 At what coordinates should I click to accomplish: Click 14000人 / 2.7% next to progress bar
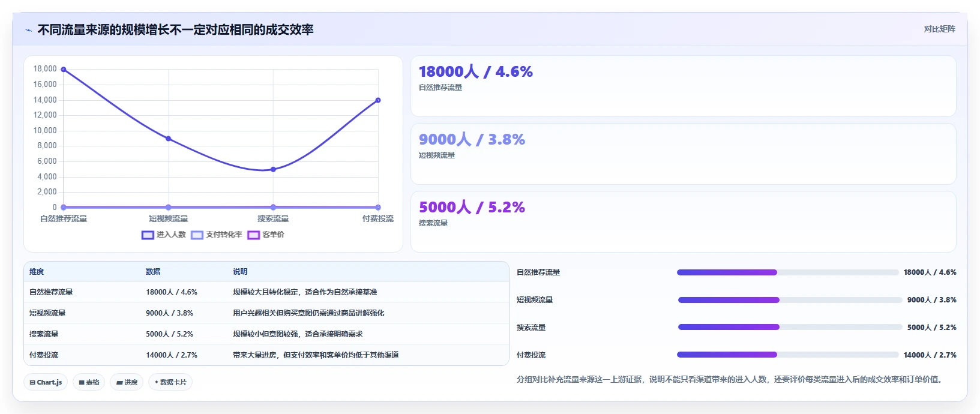coord(930,355)
